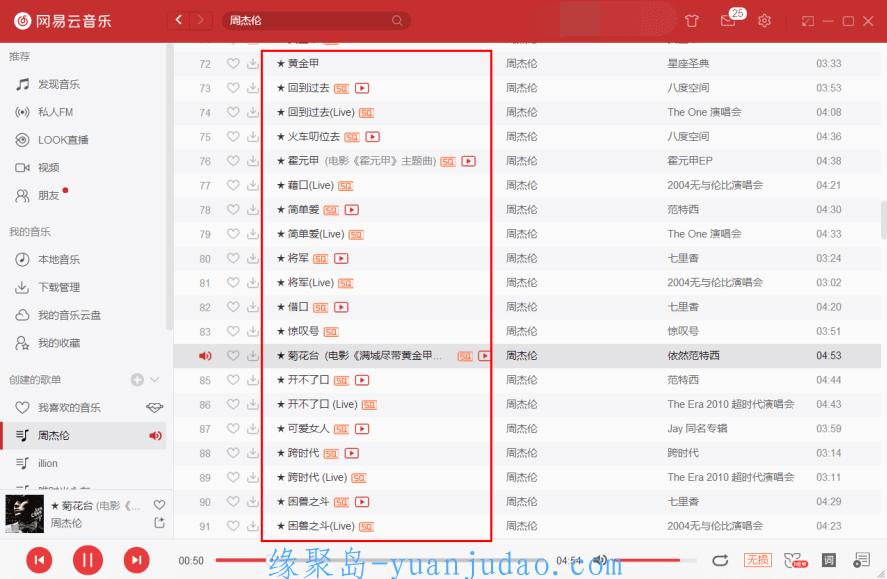Like the current track in mini player
887x579 pixels.
160,504
